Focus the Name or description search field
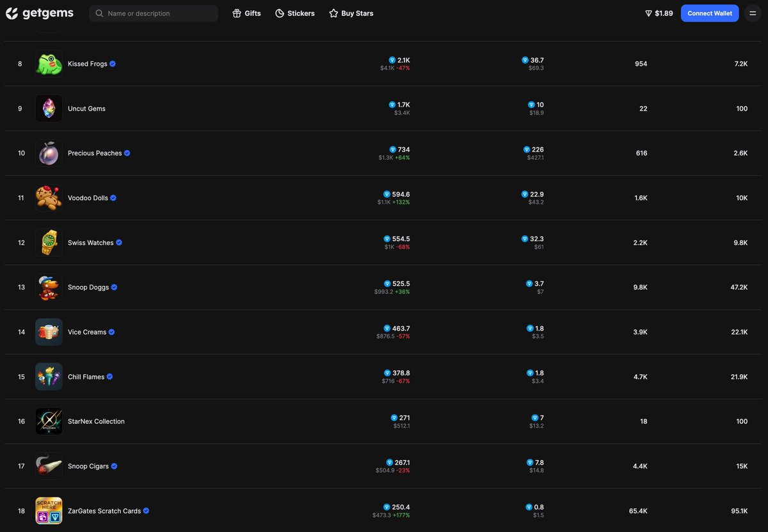Image resolution: width=768 pixels, height=532 pixels. tap(154, 13)
